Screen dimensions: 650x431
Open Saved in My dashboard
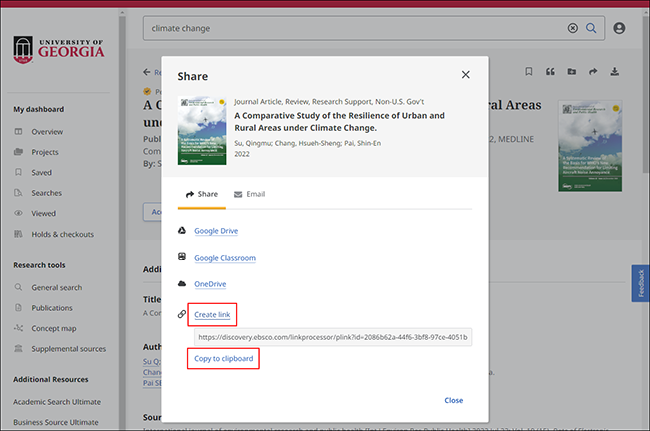(41, 172)
